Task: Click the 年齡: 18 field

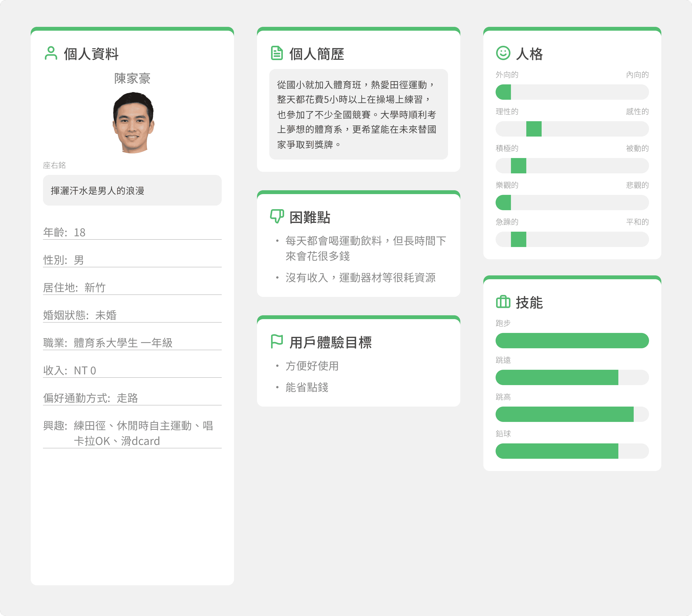Action: click(x=132, y=232)
